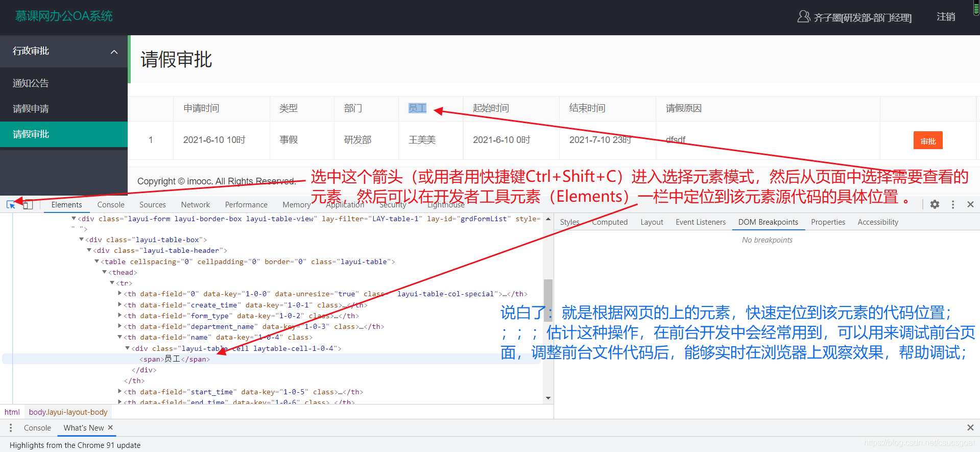Close the DevTools panel
Viewport: 980px width, 452px height.
(x=970, y=204)
